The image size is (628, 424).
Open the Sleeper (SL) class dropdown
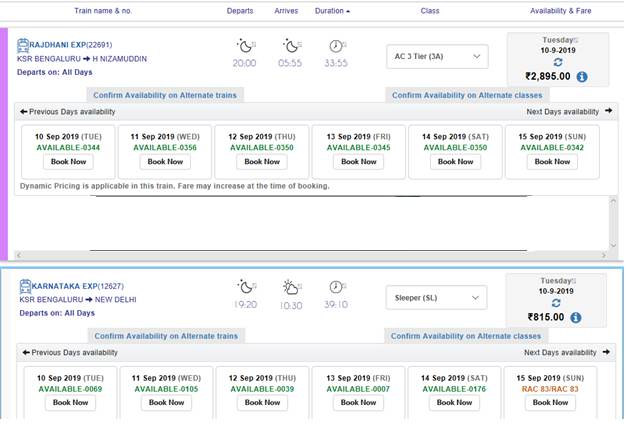click(x=436, y=297)
